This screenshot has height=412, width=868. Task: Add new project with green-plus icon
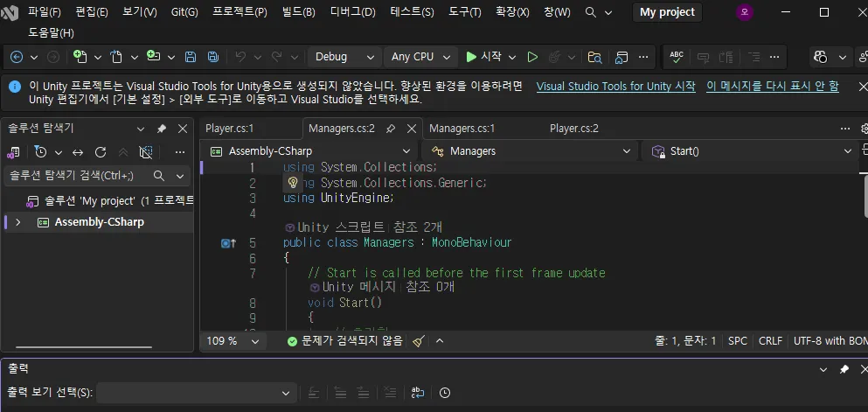point(153,57)
